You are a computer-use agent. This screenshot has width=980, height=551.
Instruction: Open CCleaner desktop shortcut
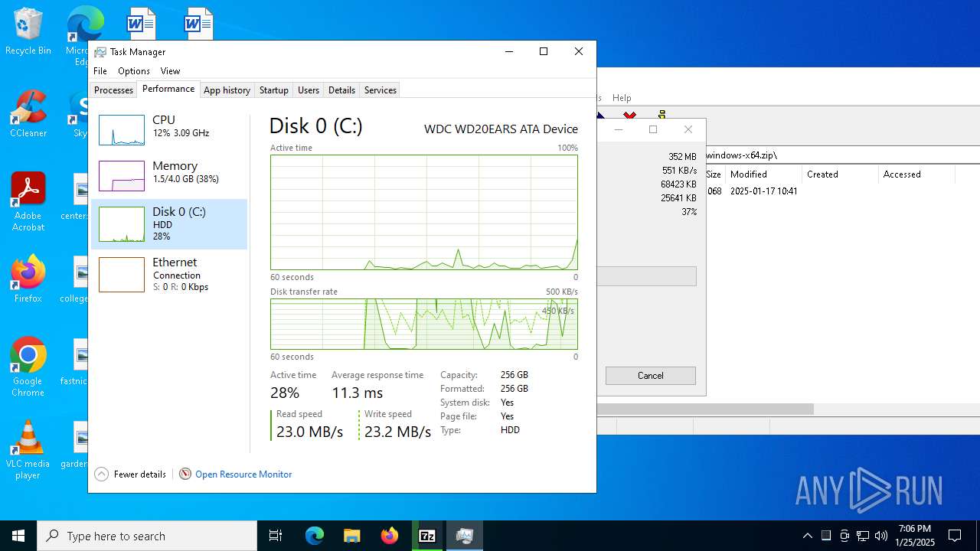28,114
